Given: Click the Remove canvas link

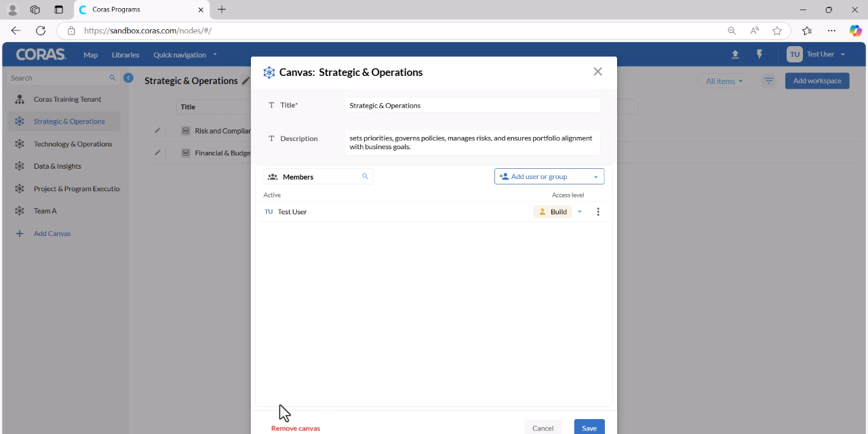Looking at the screenshot, I should 296,428.
